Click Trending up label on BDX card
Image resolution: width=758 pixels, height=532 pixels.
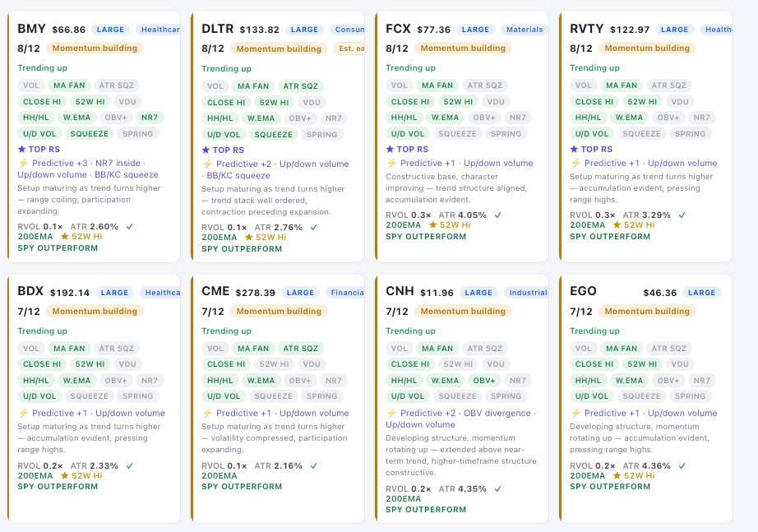pos(43,331)
